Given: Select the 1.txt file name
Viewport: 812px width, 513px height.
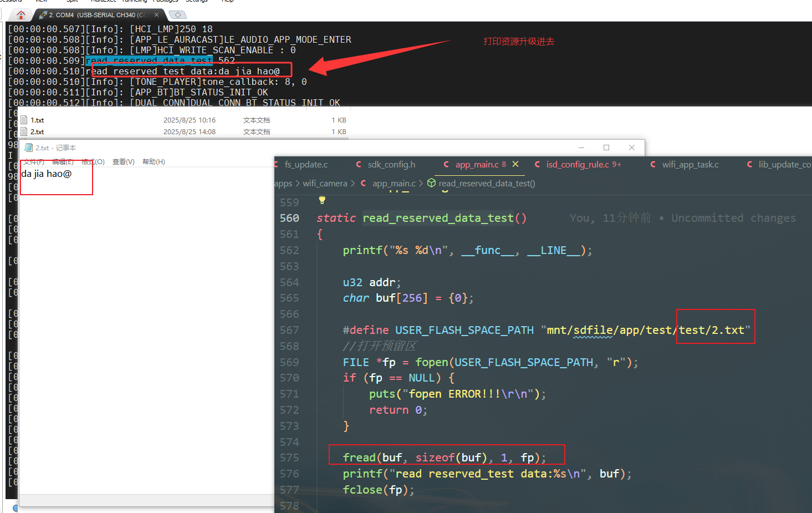Looking at the screenshot, I should [37, 120].
